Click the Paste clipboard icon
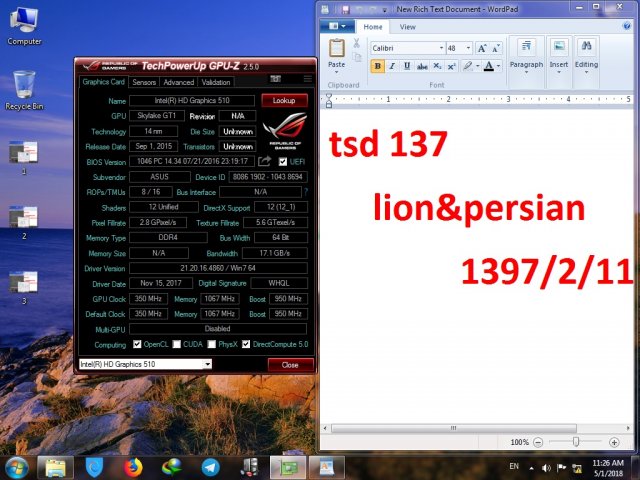 [337, 50]
